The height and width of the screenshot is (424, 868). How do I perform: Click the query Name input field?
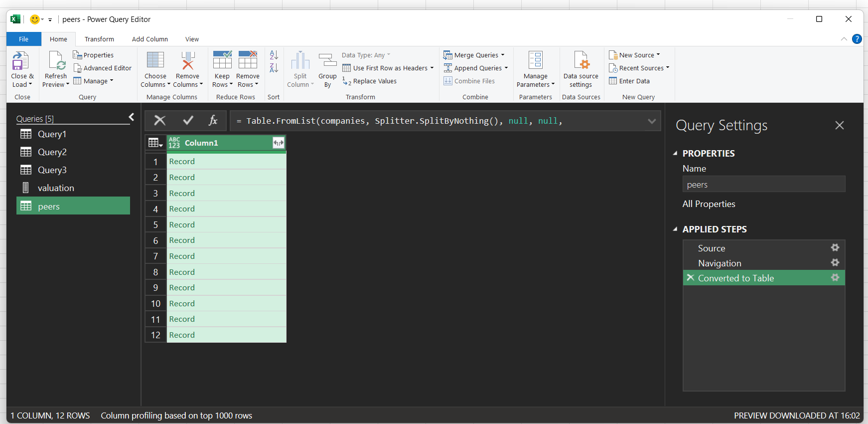click(764, 184)
